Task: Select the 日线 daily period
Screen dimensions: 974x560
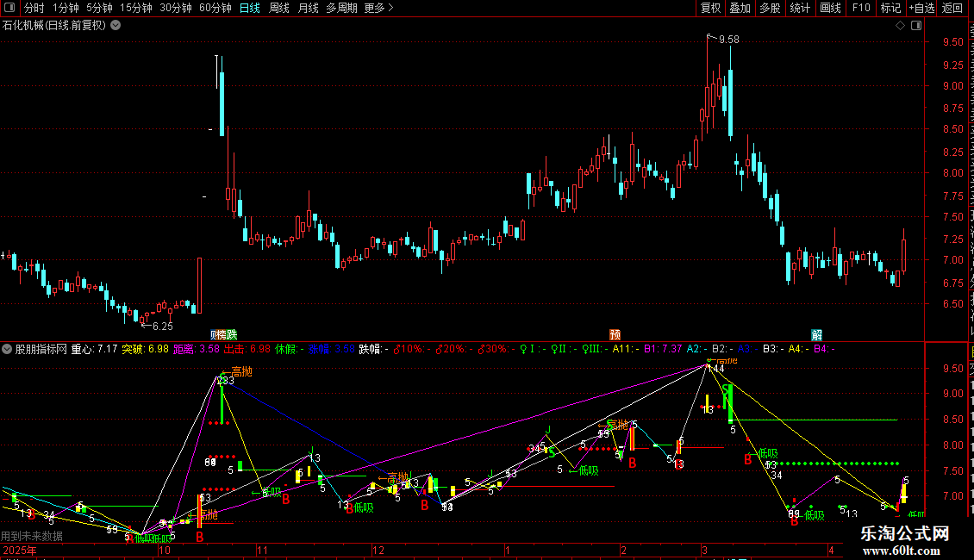Action: click(250, 8)
